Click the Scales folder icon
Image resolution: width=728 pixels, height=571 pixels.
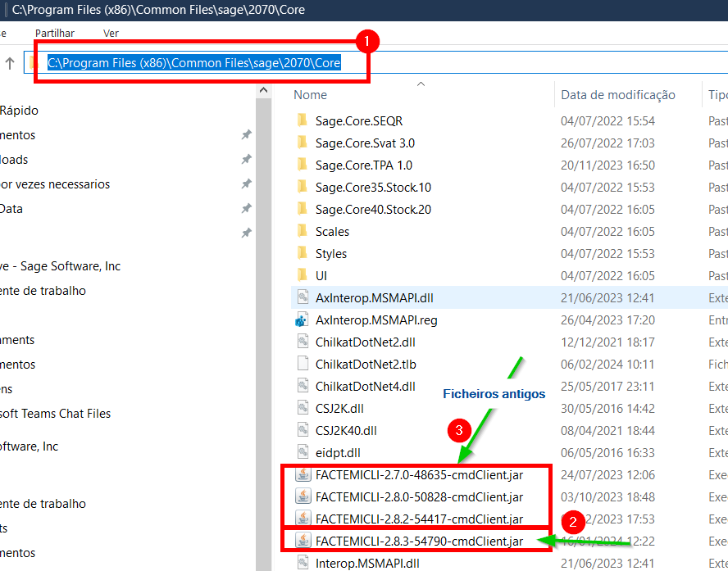click(x=303, y=232)
